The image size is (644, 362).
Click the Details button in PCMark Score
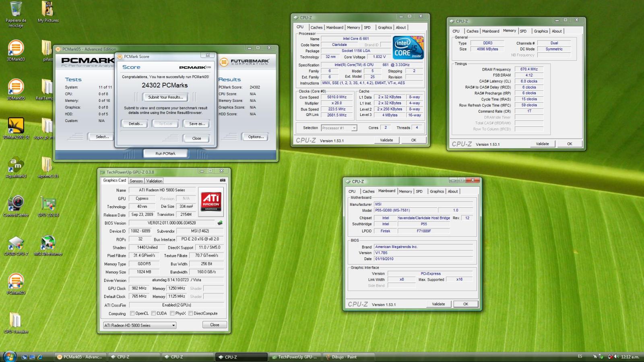136,124
